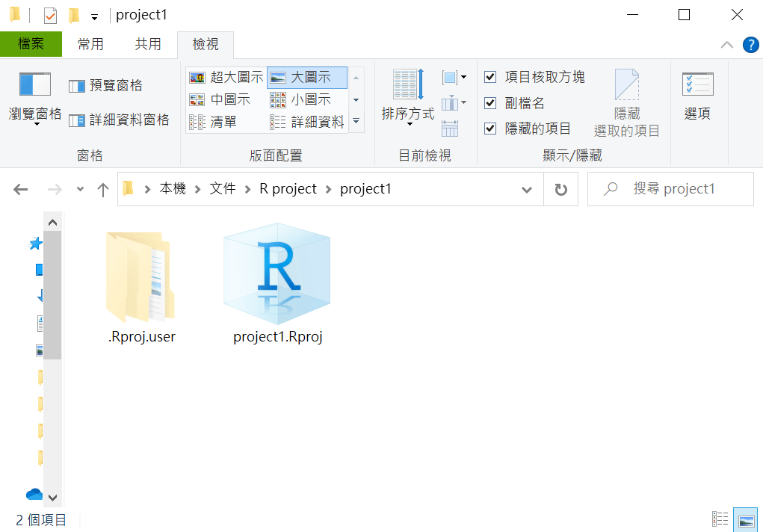The height and width of the screenshot is (532, 763).
Task: Open the 檔案 file tab
Action: [31, 44]
